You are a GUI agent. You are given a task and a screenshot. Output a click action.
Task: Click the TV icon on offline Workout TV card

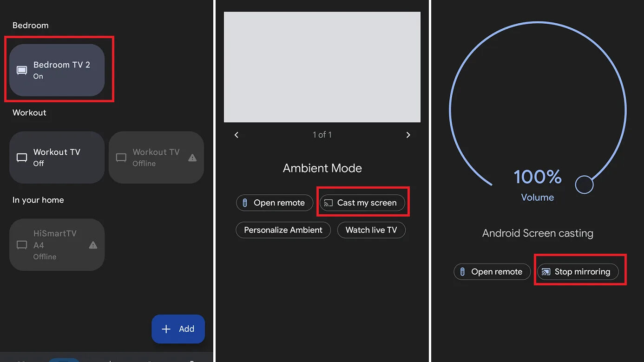[121, 158]
